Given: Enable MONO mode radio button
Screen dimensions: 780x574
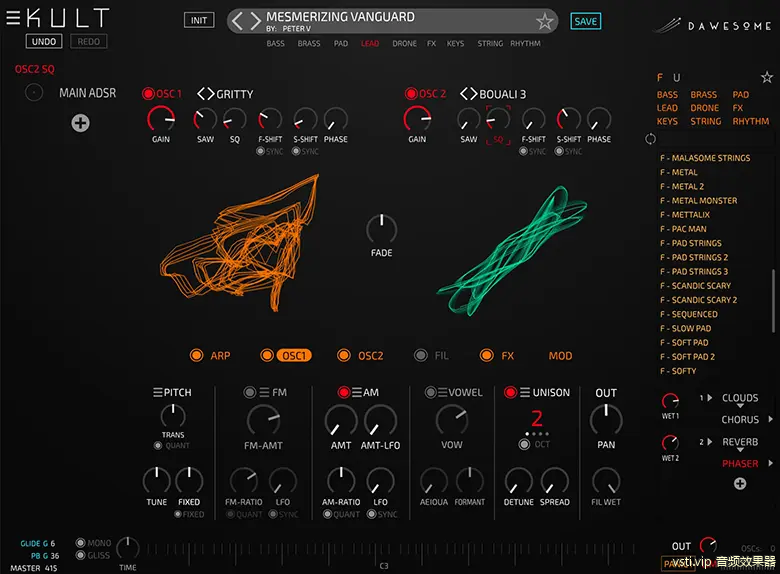Looking at the screenshot, I should pos(79,543).
